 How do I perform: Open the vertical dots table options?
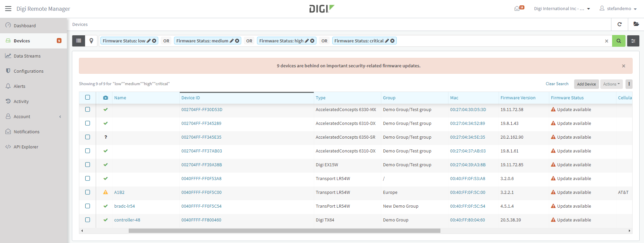629,84
